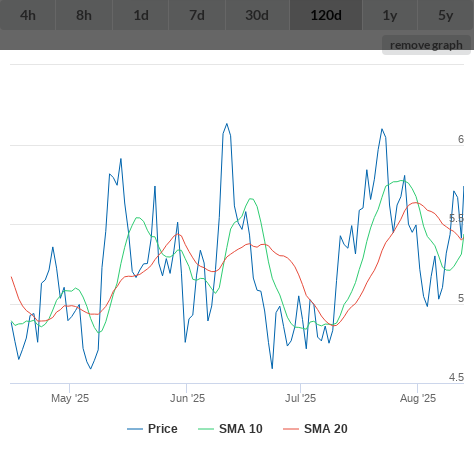474x455 pixels.
Task: Click the red SMA 20 legend swatch
Action: click(291, 429)
